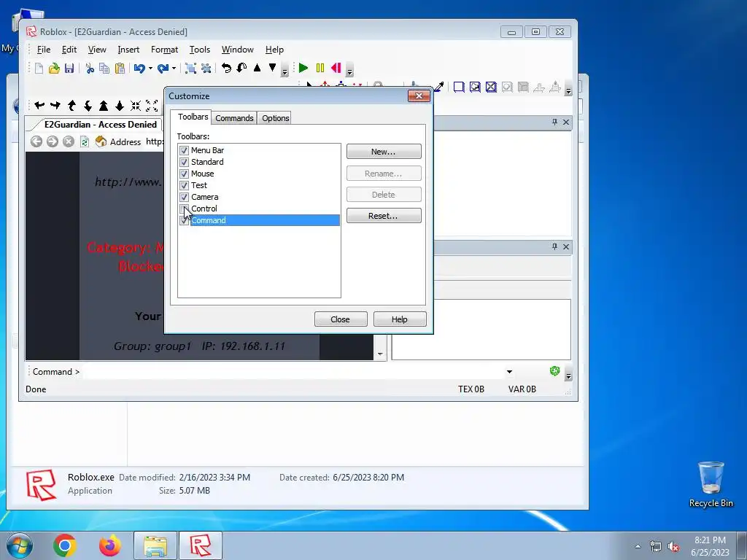This screenshot has width=747, height=560.
Task: Uncheck the Test toolbar checkbox
Action: (184, 185)
